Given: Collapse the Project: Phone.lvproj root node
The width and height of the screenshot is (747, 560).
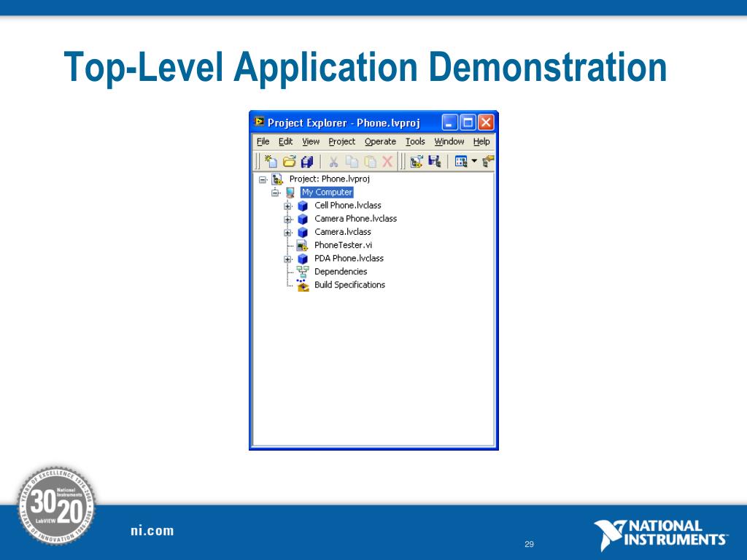Looking at the screenshot, I should tap(263, 179).
